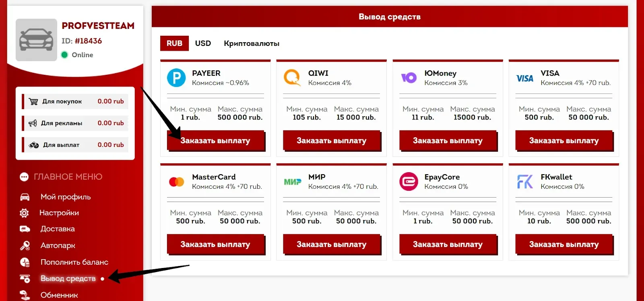Click ЮMoney 'Комиссия 3%' text
This screenshot has width=644, height=301.
click(x=446, y=83)
